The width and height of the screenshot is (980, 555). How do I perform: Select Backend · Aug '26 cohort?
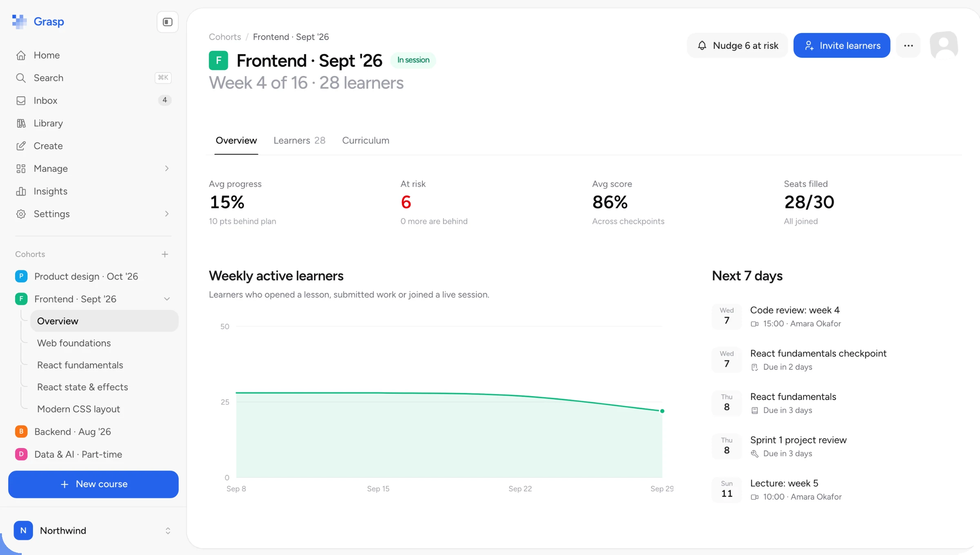pos(93,432)
